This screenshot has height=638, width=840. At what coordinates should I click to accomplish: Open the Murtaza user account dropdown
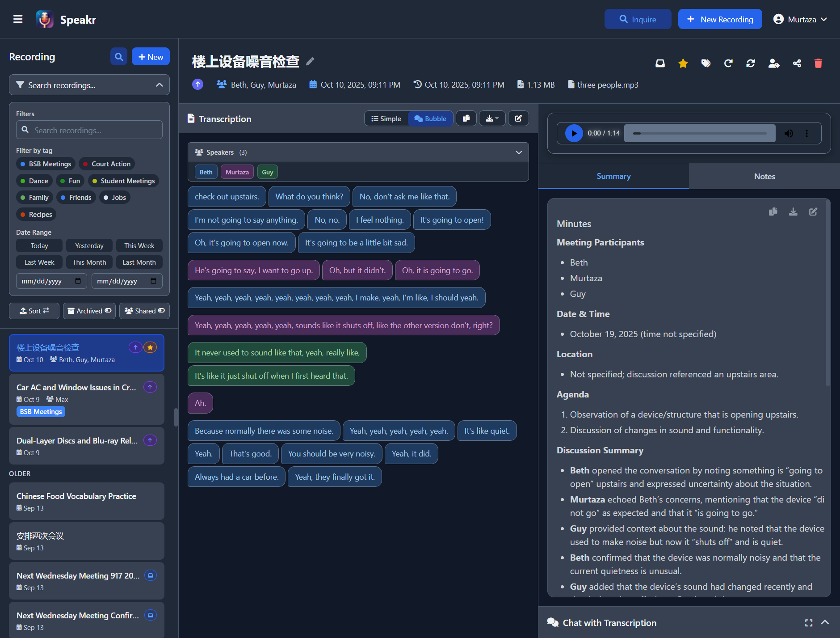point(800,19)
